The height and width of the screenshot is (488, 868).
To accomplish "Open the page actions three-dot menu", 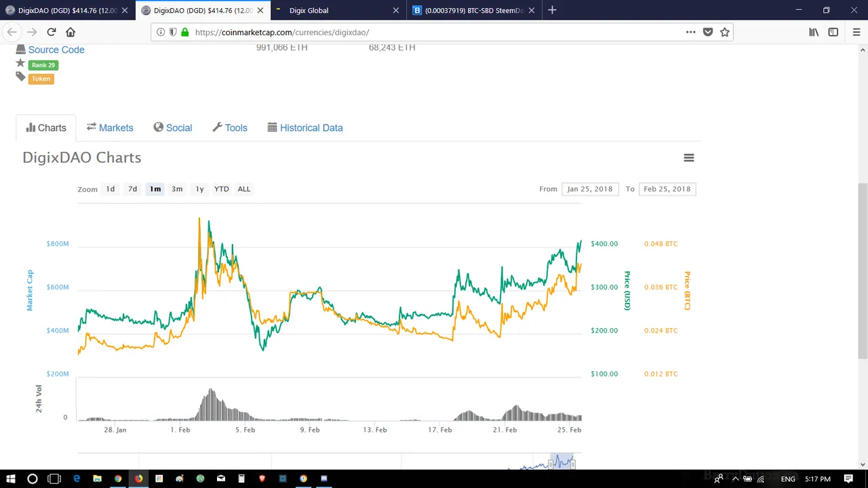I will pyautogui.click(x=690, y=32).
